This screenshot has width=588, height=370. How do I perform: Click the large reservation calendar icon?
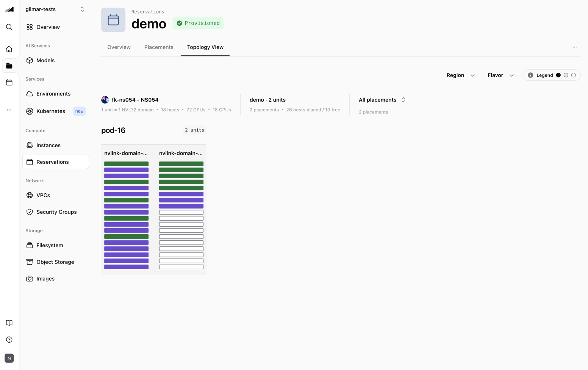(x=113, y=20)
